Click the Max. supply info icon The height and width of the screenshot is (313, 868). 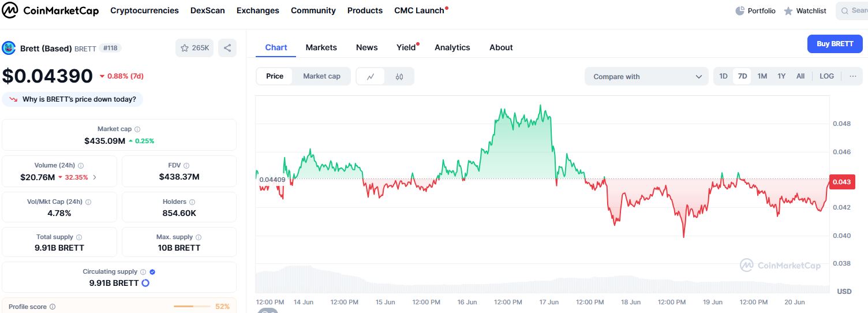point(199,237)
